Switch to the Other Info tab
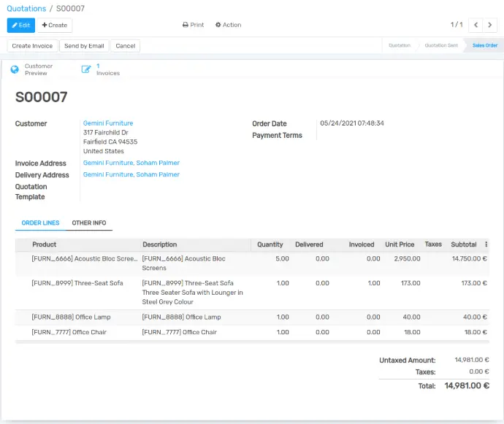This screenshot has height=424, width=504. pos(89,223)
